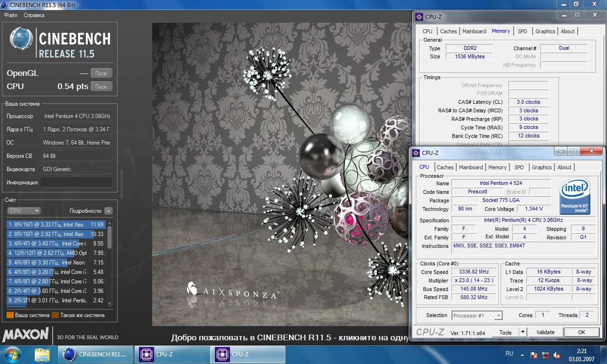The width and height of the screenshot is (607, 364).
Task: Open CPU tab in back CPU-Z Memory window
Action: [427, 31]
